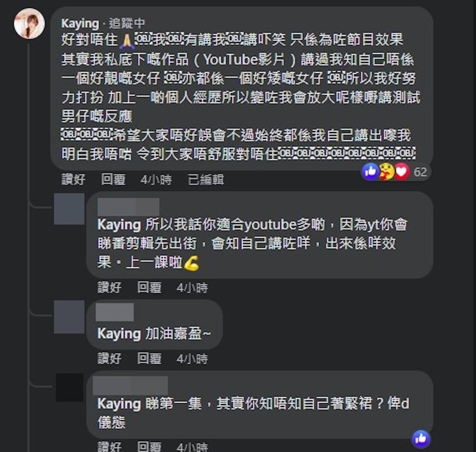Click Kaying mention in the YouTube reply
476x452 pixels.
pos(119,225)
